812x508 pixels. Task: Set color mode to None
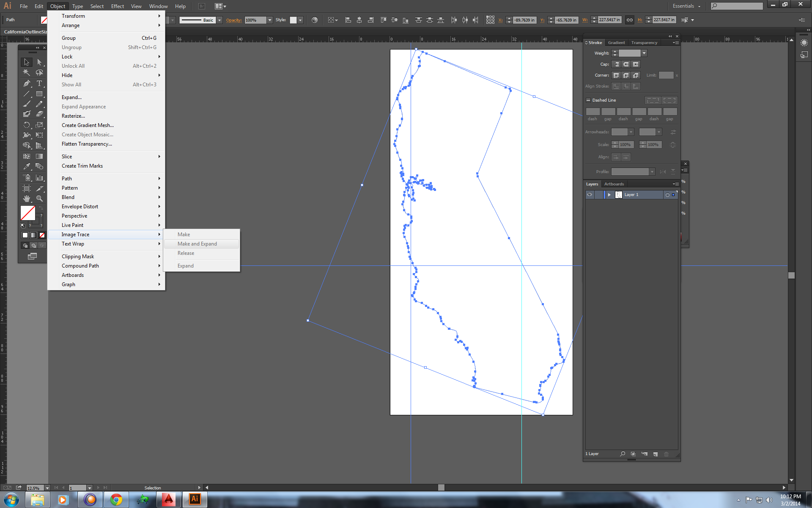(42, 235)
